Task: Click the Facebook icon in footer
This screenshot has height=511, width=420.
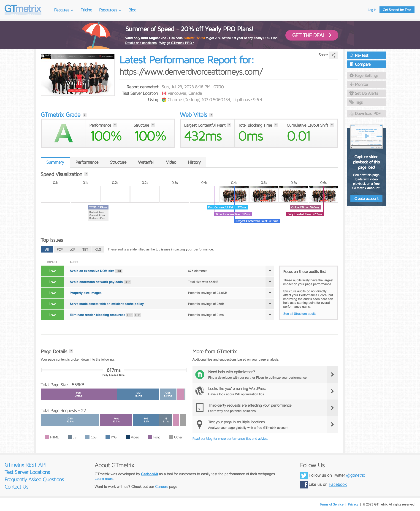Action: (303, 484)
